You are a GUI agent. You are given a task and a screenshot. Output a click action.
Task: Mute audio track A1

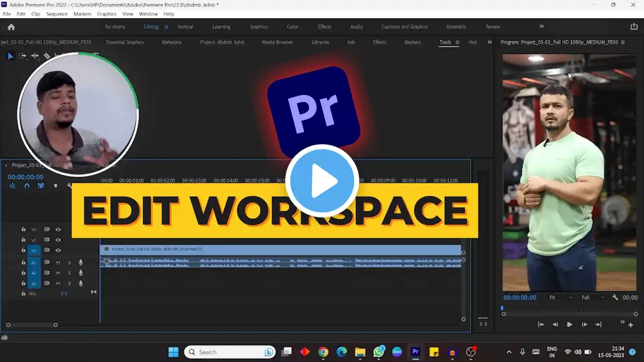58,262
